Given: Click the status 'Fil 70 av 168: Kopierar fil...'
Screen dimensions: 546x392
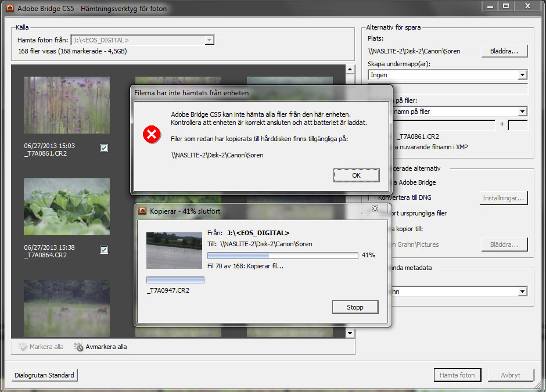Looking at the screenshot, I should click(x=246, y=266).
